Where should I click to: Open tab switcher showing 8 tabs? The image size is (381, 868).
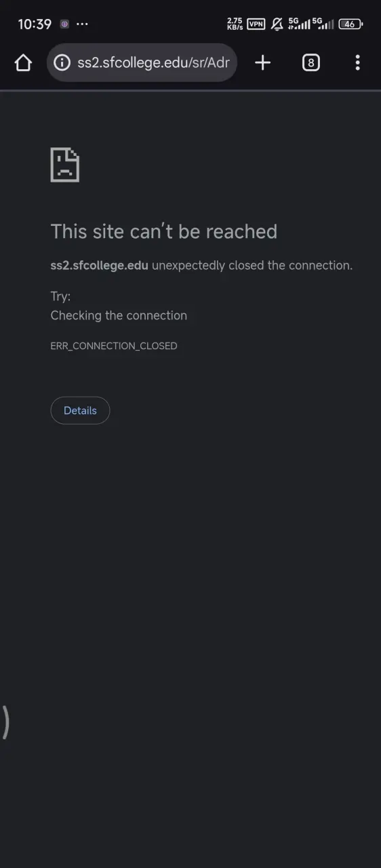point(310,63)
